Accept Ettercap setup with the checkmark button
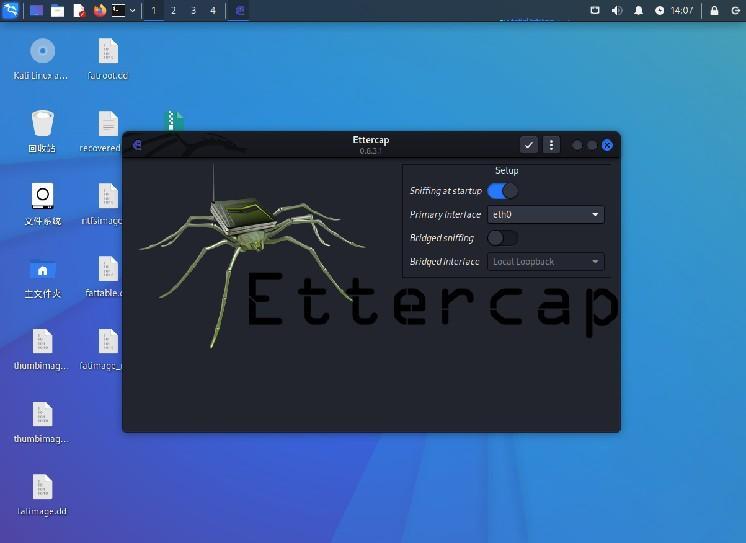 (x=529, y=145)
